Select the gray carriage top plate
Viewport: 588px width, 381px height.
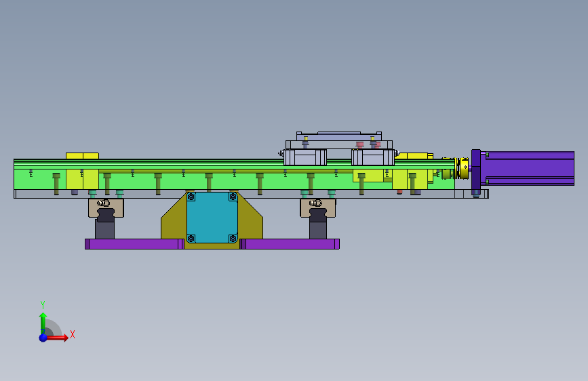point(339,136)
